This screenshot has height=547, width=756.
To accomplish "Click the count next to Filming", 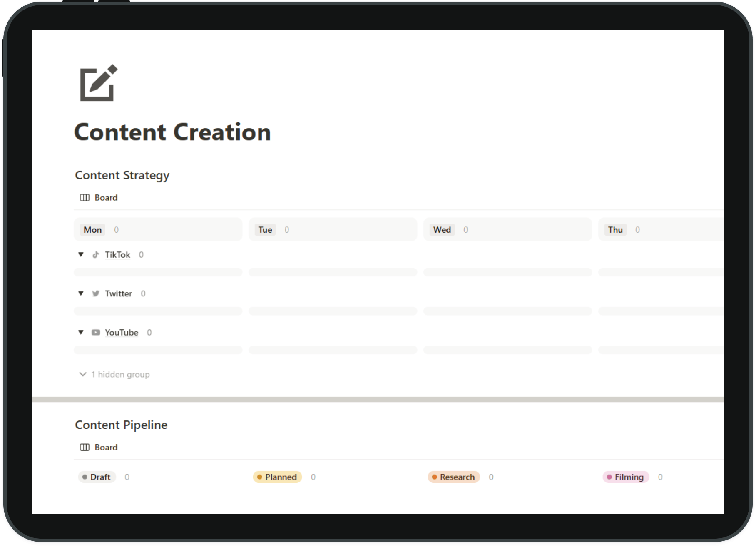I will 660,477.
